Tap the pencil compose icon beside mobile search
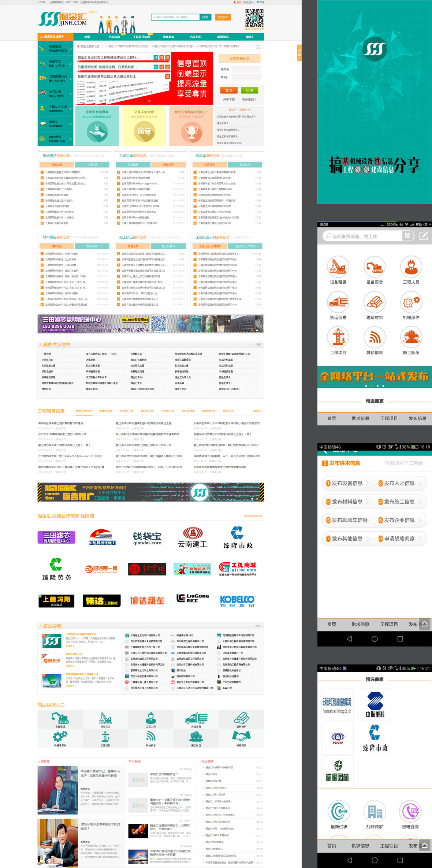Viewport: 432px width, 868px height. click(x=423, y=236)
